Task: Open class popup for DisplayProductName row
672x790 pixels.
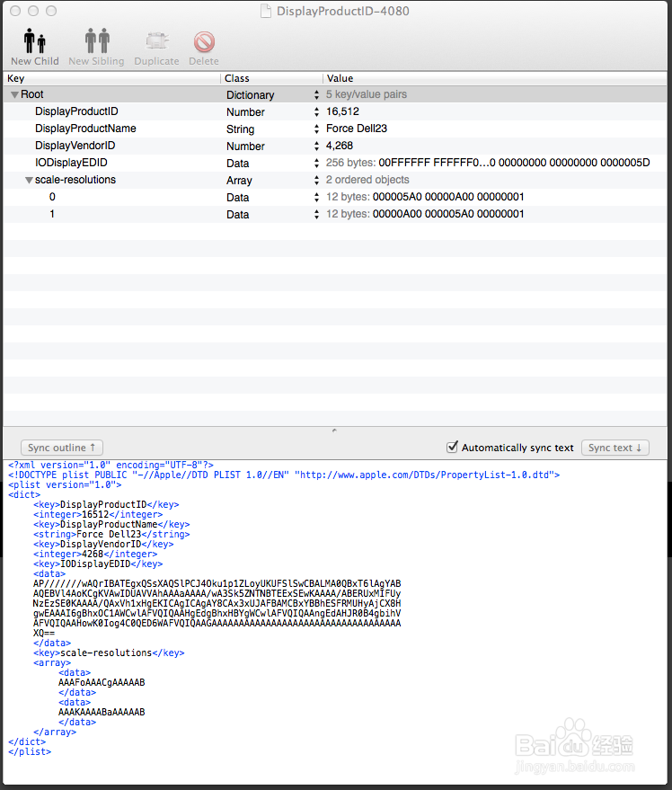Action: pos(316,129)
